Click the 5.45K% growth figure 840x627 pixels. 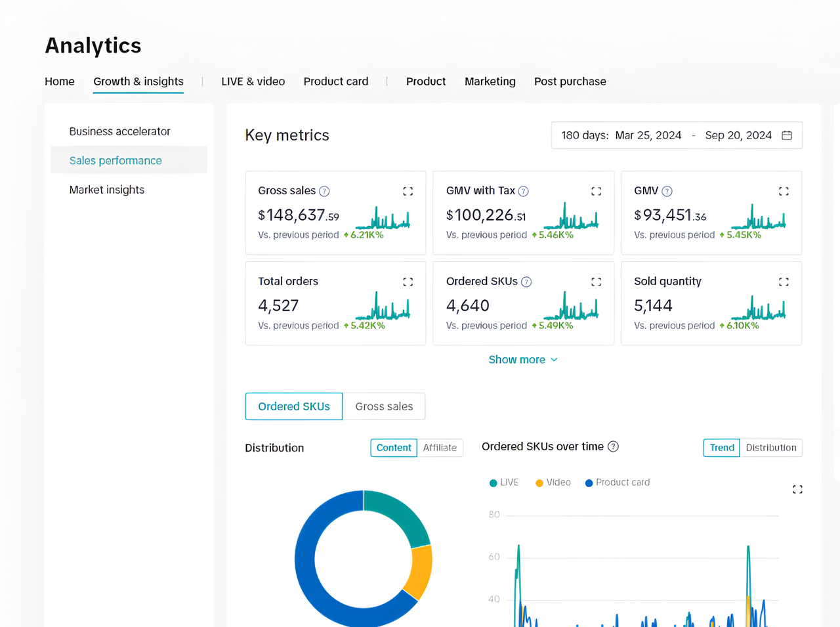point(740,235)
